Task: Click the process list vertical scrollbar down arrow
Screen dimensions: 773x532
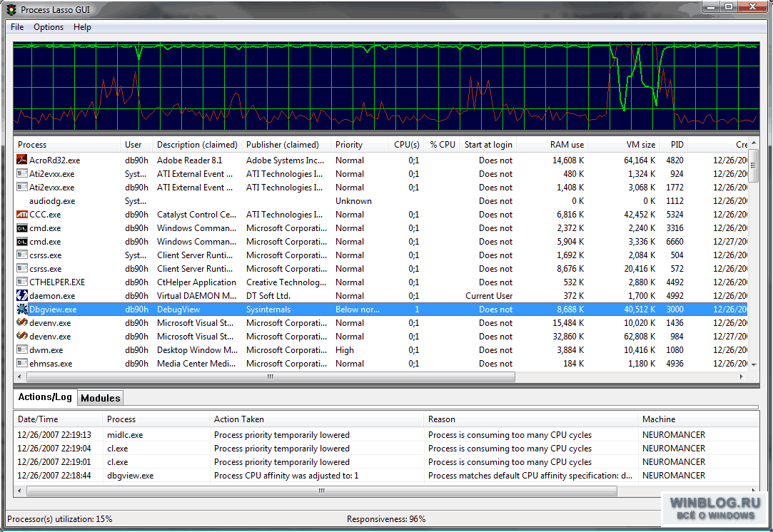Action: point(753,364)
